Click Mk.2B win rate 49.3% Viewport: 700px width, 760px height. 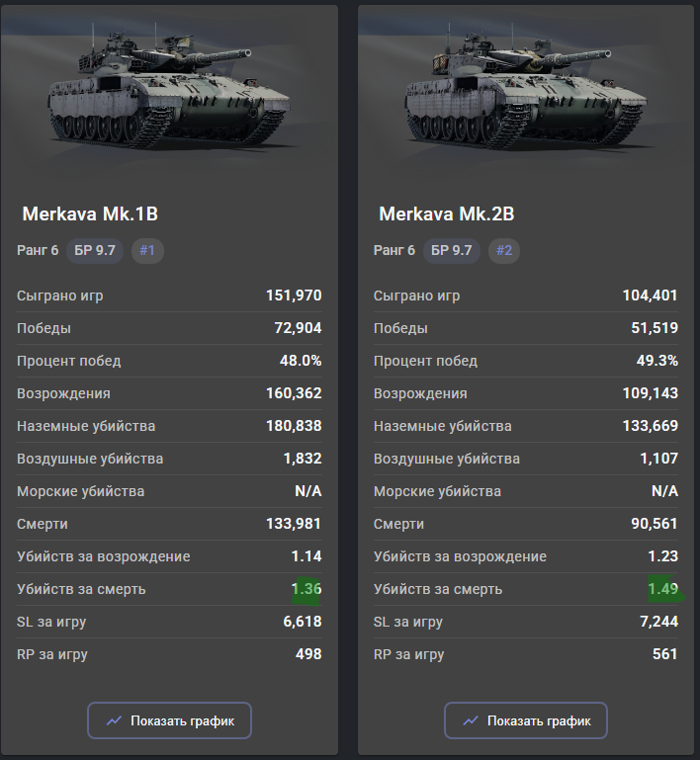(x=657, y=361)
